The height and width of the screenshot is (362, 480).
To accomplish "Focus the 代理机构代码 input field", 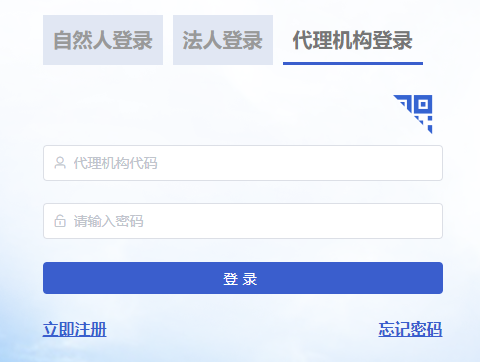I will [243, 163].
